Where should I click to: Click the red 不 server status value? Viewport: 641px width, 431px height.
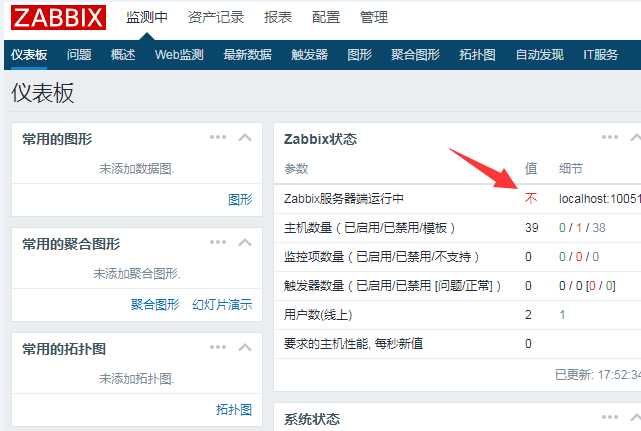pos(531,199)
